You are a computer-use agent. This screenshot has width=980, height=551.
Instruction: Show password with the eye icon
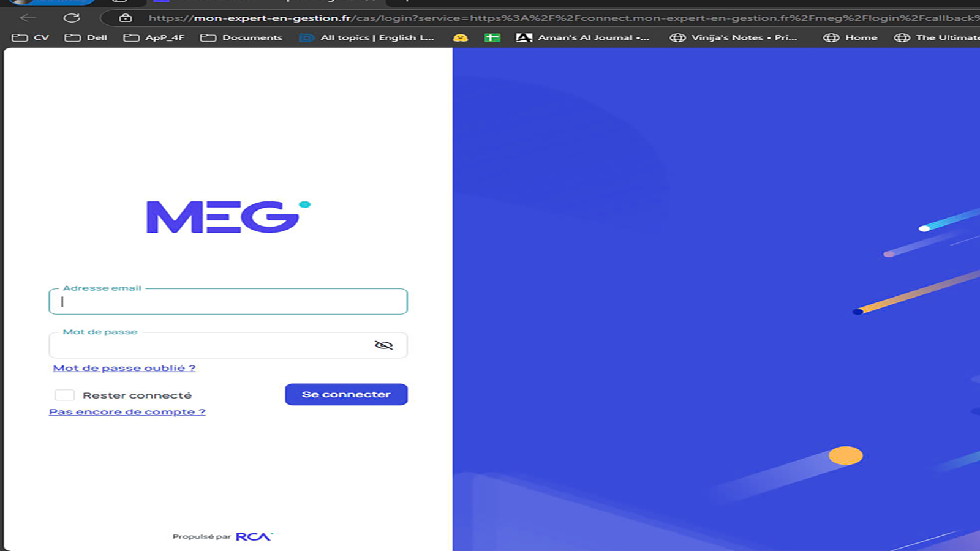(x=383, y=345)
